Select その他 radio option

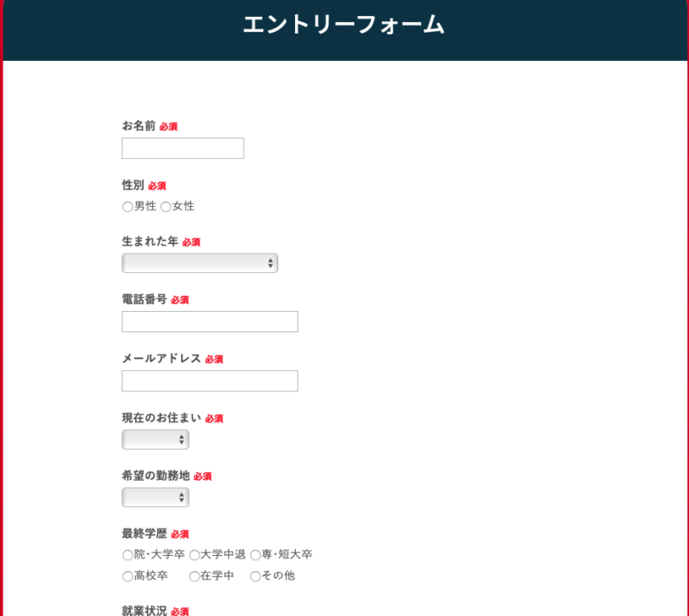[255, 576]
